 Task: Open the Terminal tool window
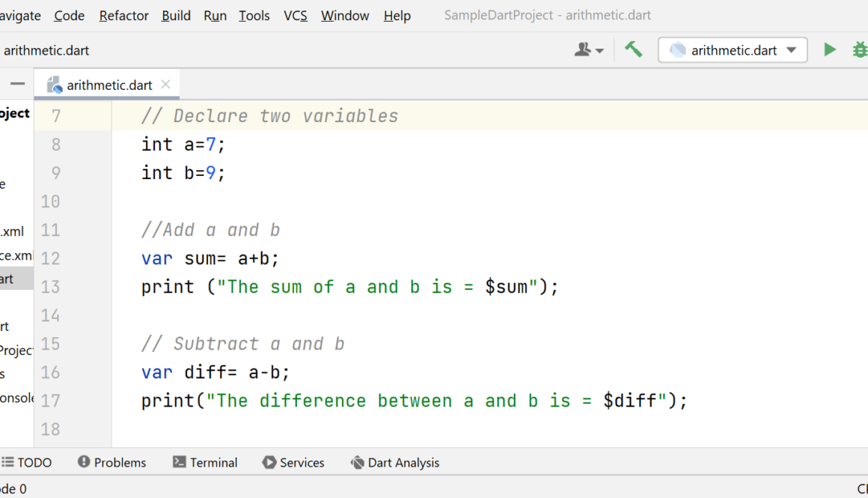click(205, 463)
